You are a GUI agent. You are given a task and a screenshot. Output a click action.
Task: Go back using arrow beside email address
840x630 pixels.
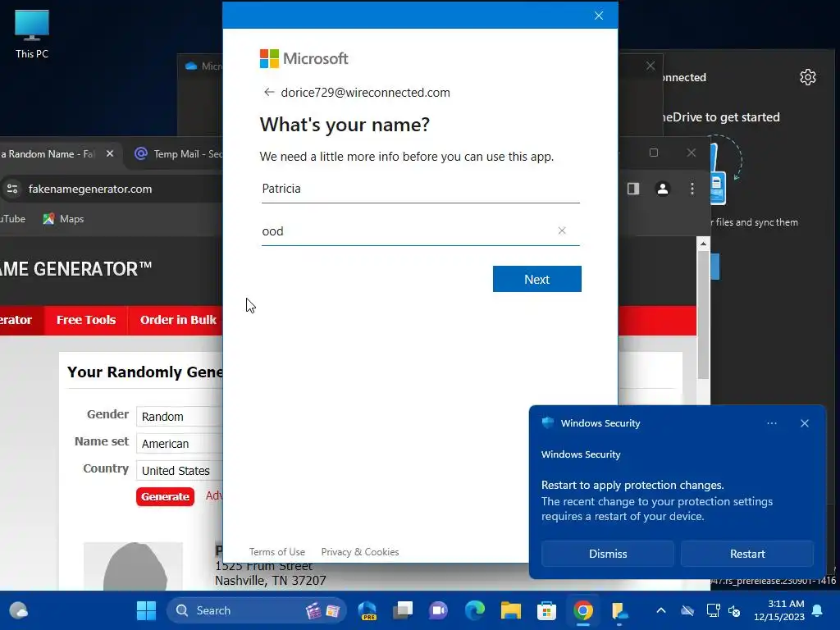tap(269, 92)
